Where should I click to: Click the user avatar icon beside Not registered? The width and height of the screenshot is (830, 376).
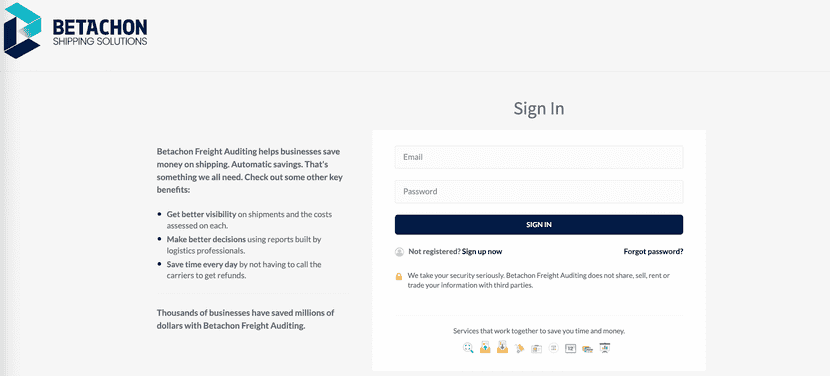point(400,252)
